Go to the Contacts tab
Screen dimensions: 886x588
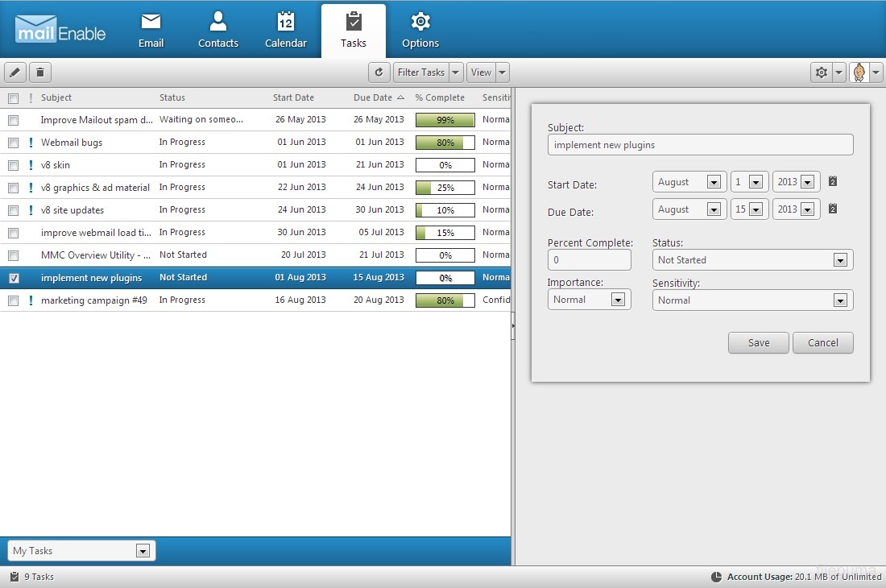click(x=218, y=31)
